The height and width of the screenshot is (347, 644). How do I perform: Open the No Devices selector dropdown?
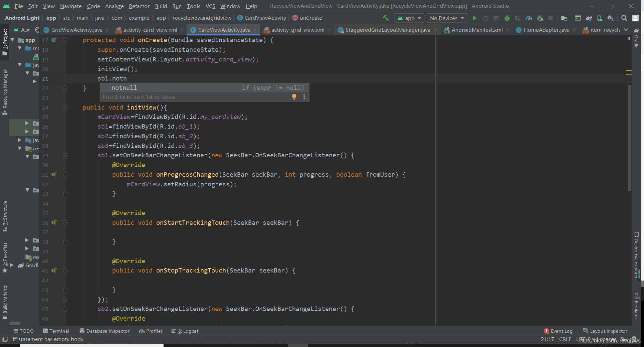tap(447, 18)
